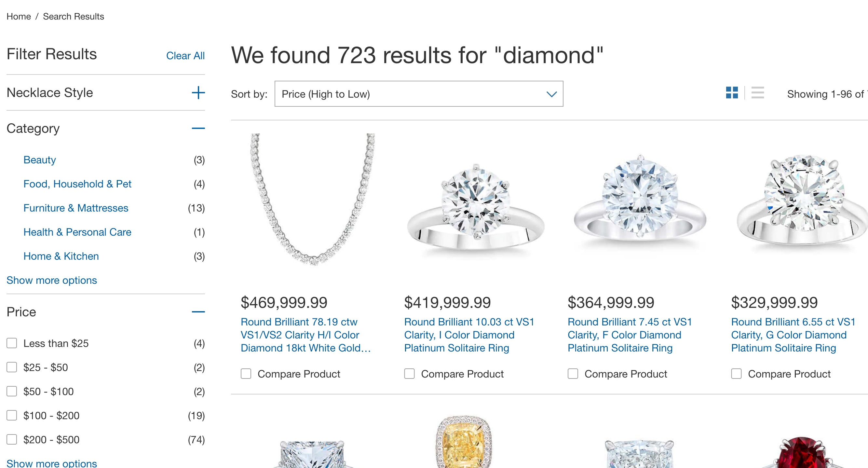
Task: Click Search Results in the breadcrumb
Action: click(73, 16)
